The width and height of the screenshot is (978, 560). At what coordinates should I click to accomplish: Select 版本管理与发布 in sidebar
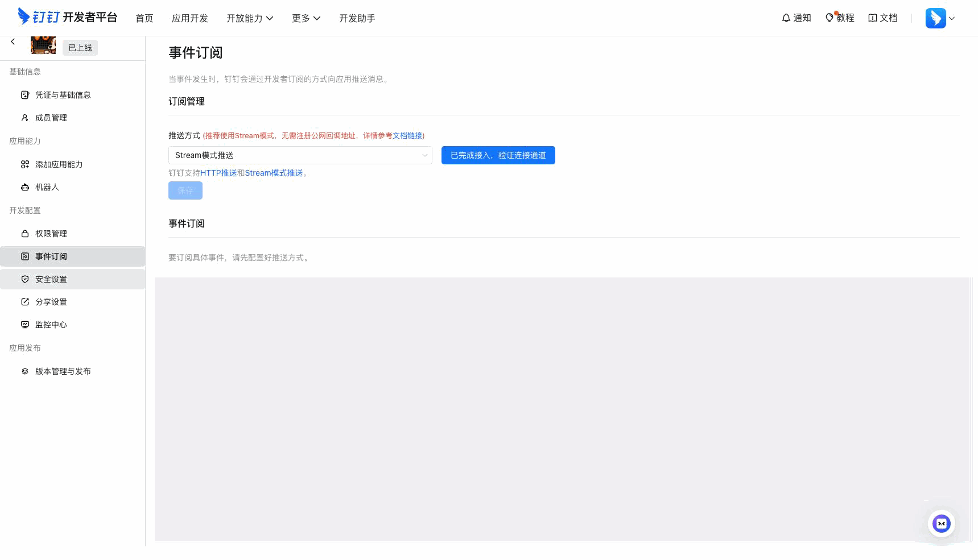(x=73, y=371)
